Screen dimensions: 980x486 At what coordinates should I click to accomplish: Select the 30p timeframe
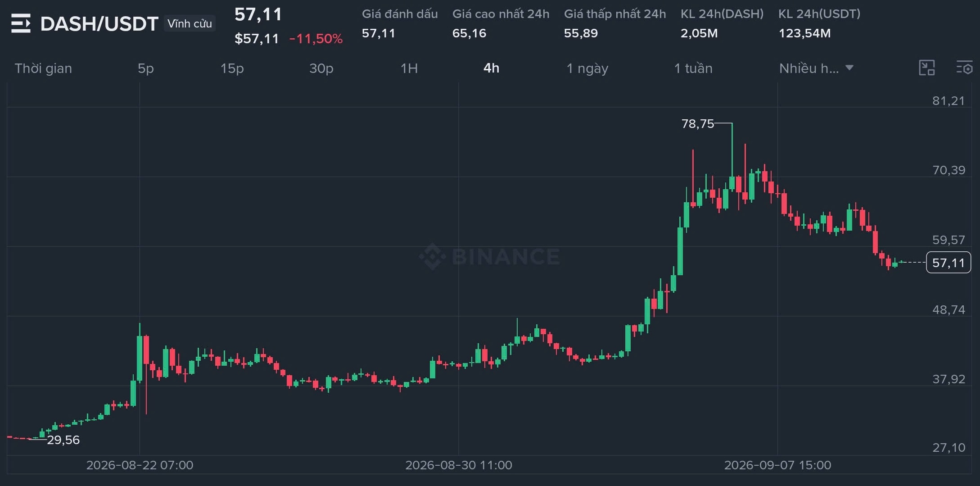(321, 68)
